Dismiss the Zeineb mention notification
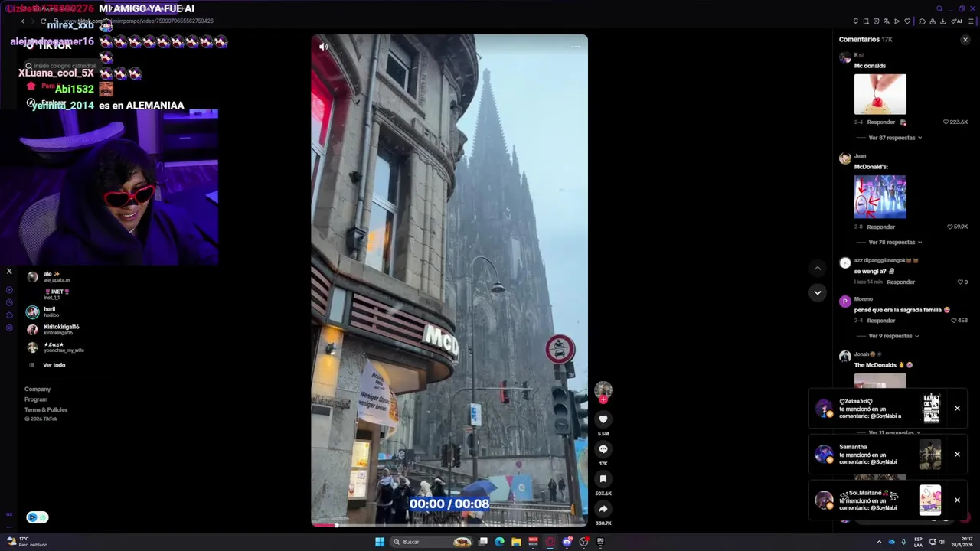 click(x=957, y=409)
